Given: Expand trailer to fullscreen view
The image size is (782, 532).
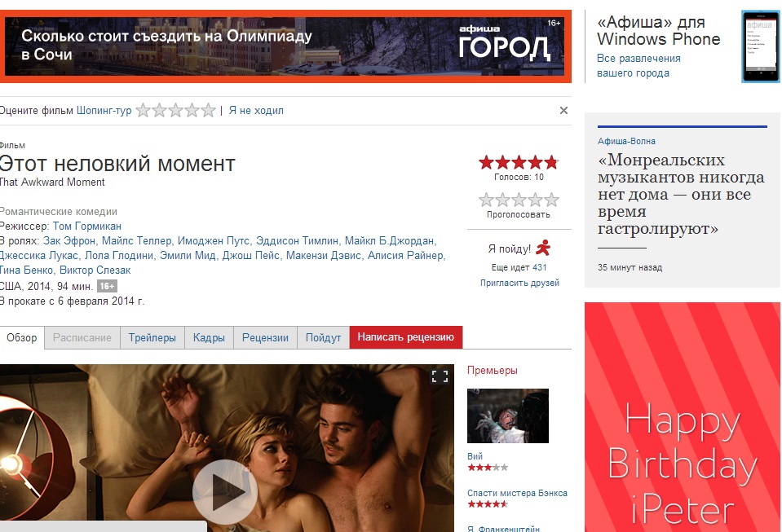Looking at the screenshot, I should click(x=440, y=376).
